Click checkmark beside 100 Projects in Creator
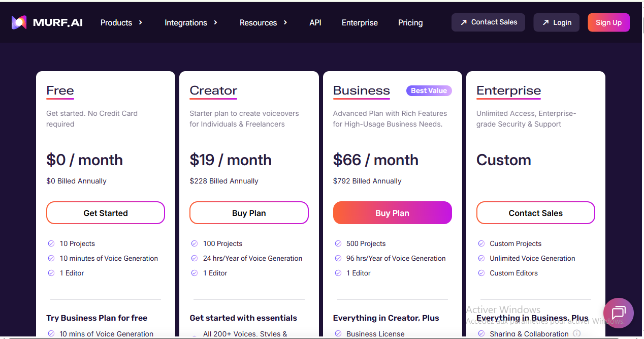This screenshot has height=339, width=644. (195, 243)
